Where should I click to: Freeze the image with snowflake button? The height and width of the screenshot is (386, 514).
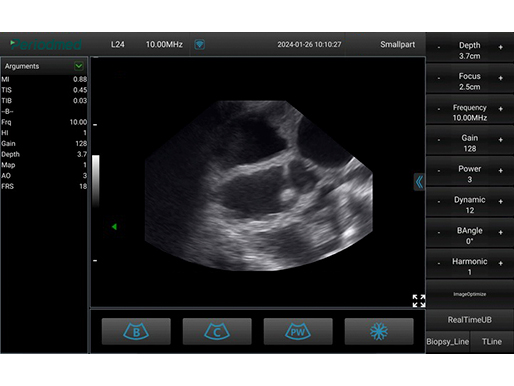click(x=379, y=331)
